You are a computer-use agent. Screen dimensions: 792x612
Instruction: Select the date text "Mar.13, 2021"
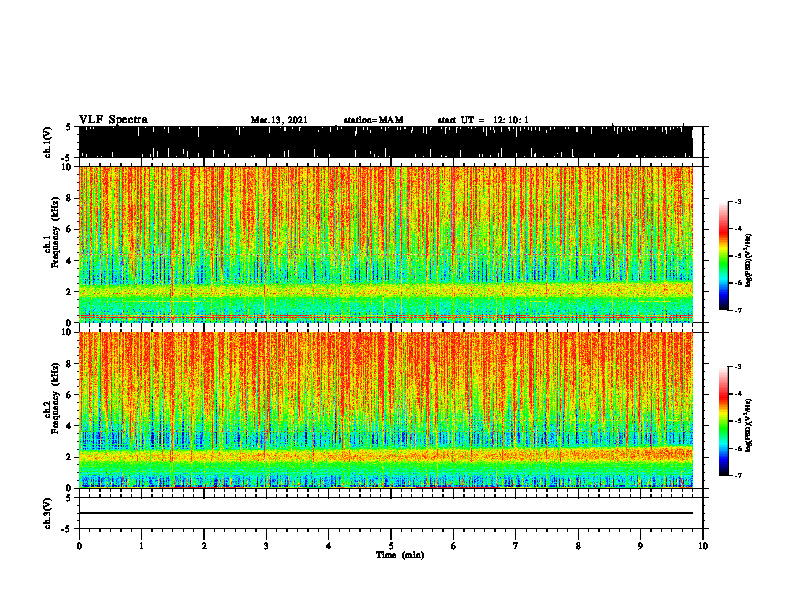pyautogui.click(x=279, y=120)
